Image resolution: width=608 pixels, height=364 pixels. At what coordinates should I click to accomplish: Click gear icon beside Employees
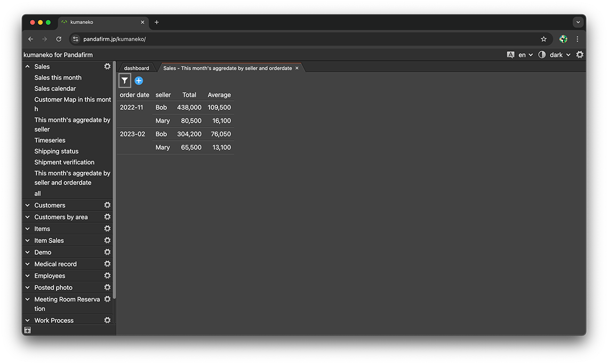point(107,276)
